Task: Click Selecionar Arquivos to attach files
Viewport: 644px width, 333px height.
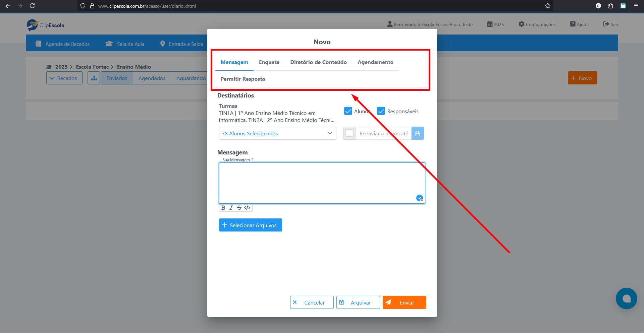Action: point(250,225)
